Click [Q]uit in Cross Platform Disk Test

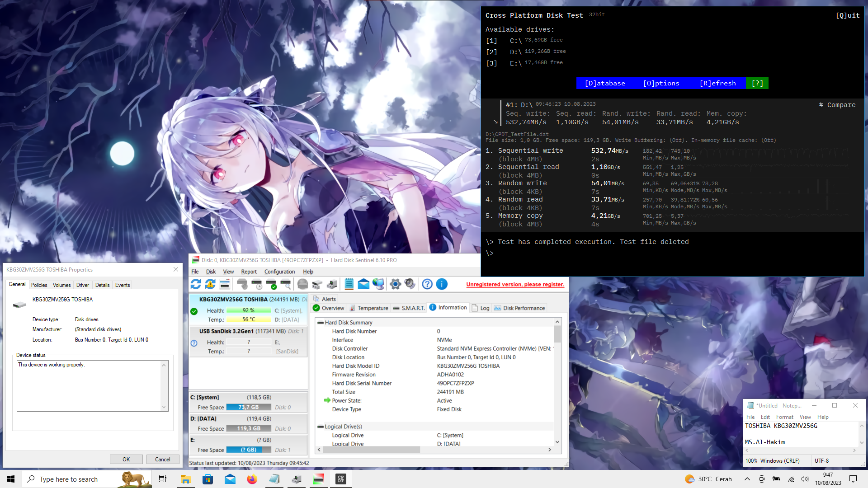[x=848, y=15]
